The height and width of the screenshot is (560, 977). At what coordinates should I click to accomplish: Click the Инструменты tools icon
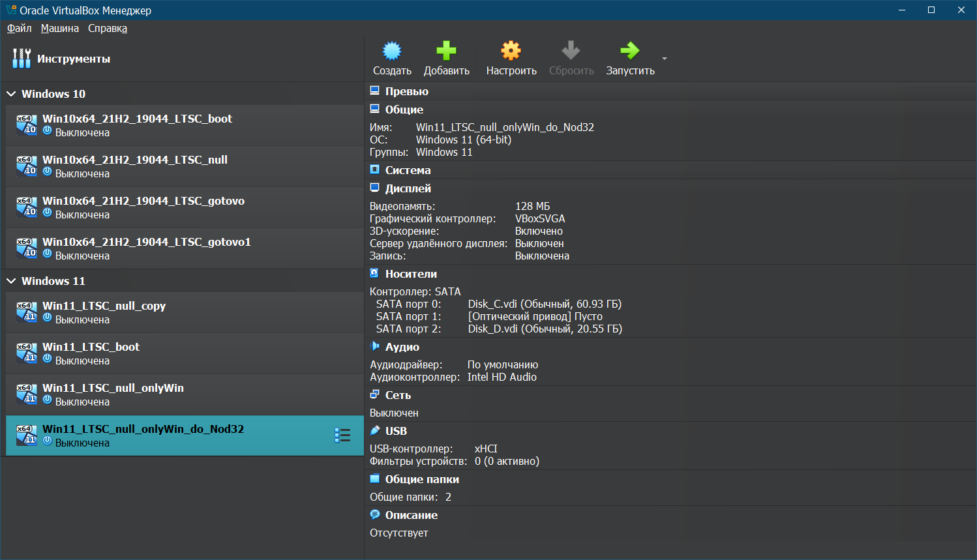click(22, 59)
